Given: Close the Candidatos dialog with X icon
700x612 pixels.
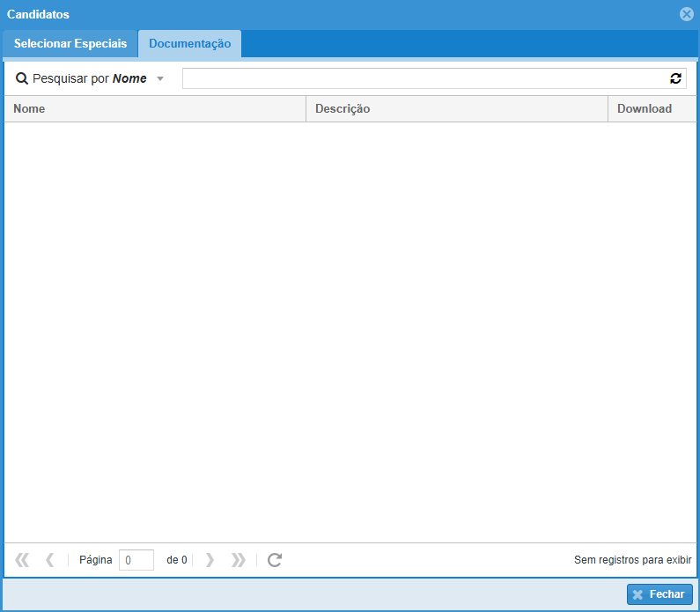Looking at the screenshot, I should [x=687, y=14].
